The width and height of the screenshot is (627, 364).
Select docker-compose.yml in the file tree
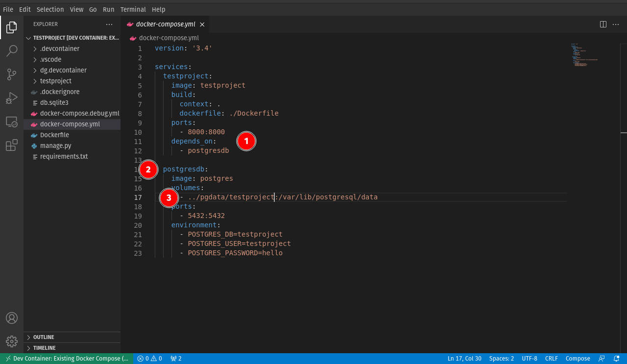coord(72,124)
